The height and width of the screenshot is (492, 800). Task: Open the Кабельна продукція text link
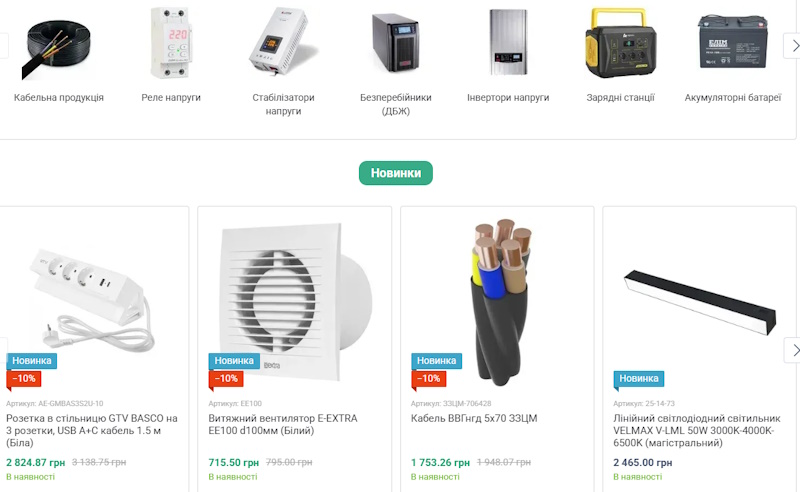[x=59, y=97]
